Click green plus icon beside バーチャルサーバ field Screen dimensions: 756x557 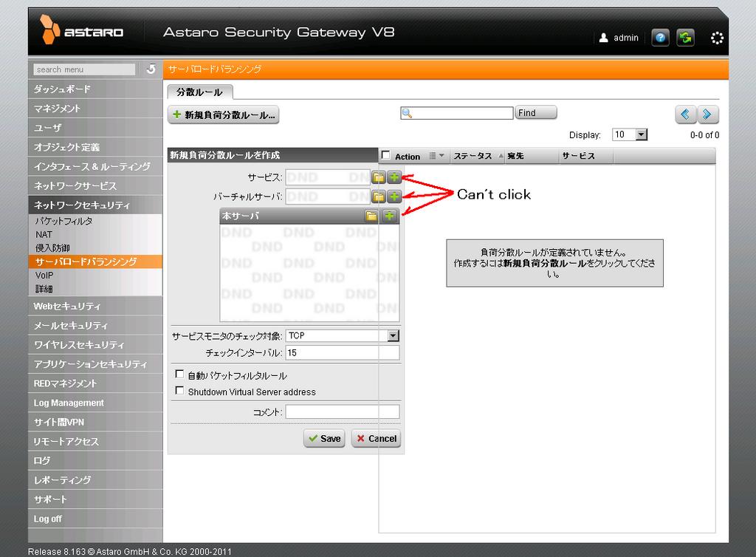[x=394, y=197]
